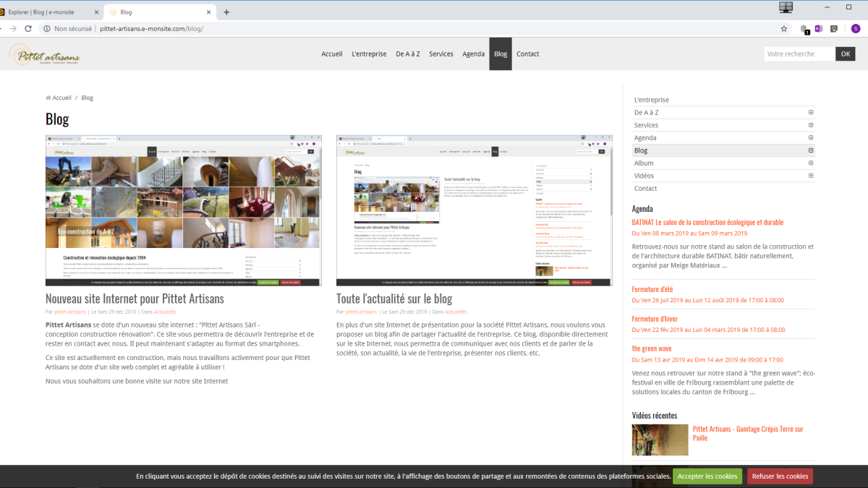
Task: Submit the search with the OK button
Action: coord(846,54)
